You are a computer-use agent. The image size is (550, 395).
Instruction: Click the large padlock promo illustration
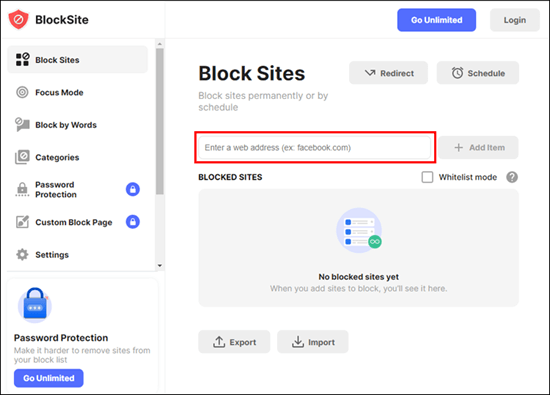tap(35, 305)
